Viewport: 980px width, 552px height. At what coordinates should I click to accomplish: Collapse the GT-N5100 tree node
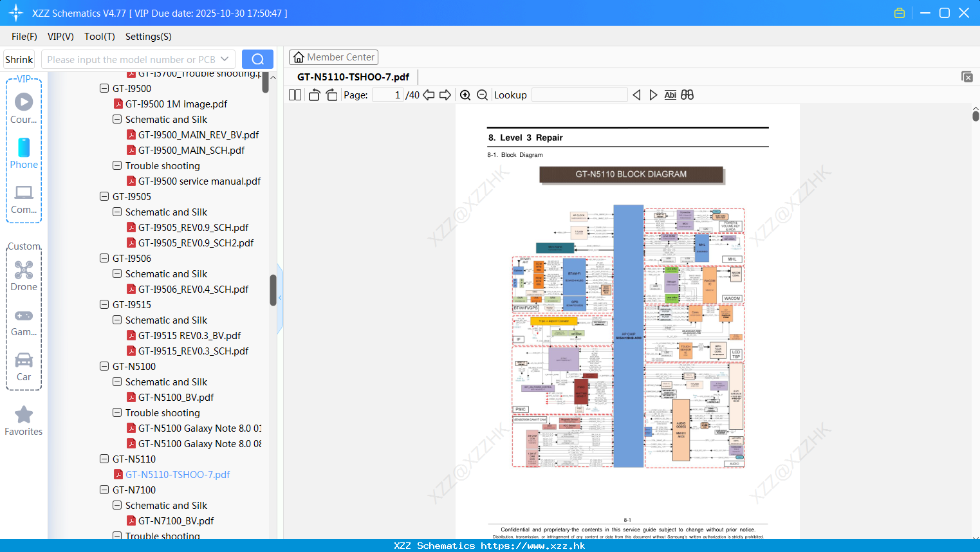pyautogui.click(x=104, y=366)
